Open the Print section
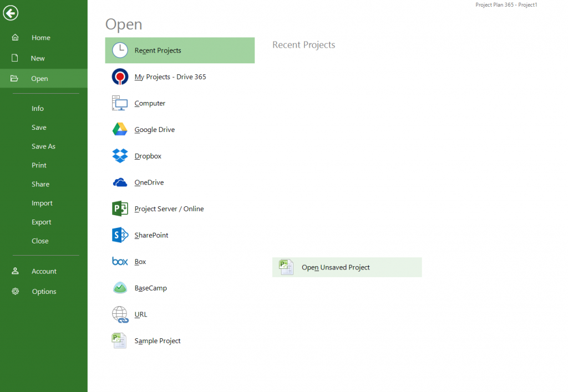 39,165
